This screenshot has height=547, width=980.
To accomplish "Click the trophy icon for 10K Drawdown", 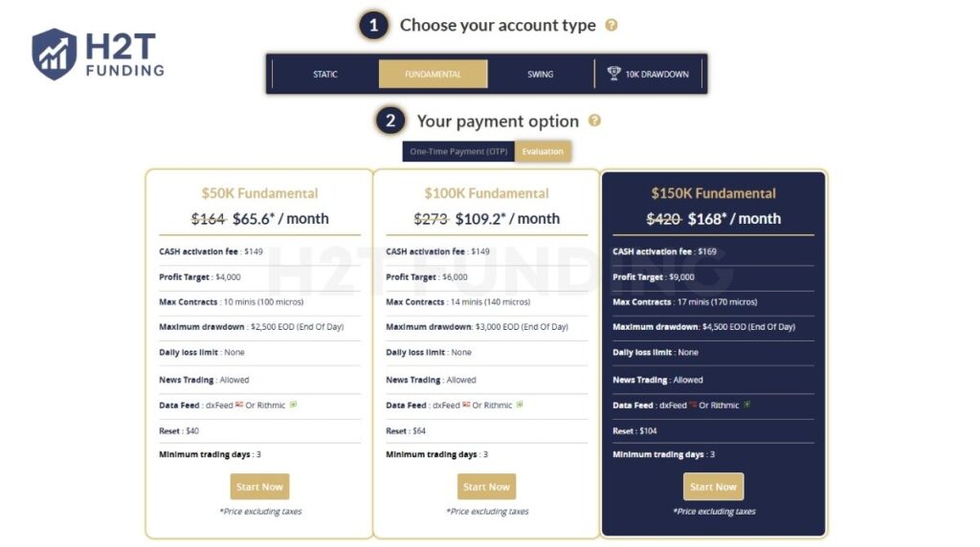I will point(613,74).
